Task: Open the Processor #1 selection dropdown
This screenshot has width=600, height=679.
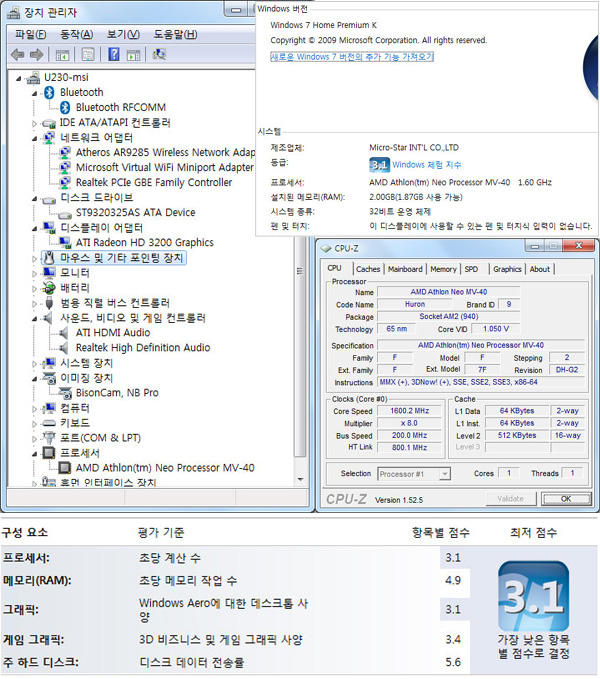Action: click(445, 474)
